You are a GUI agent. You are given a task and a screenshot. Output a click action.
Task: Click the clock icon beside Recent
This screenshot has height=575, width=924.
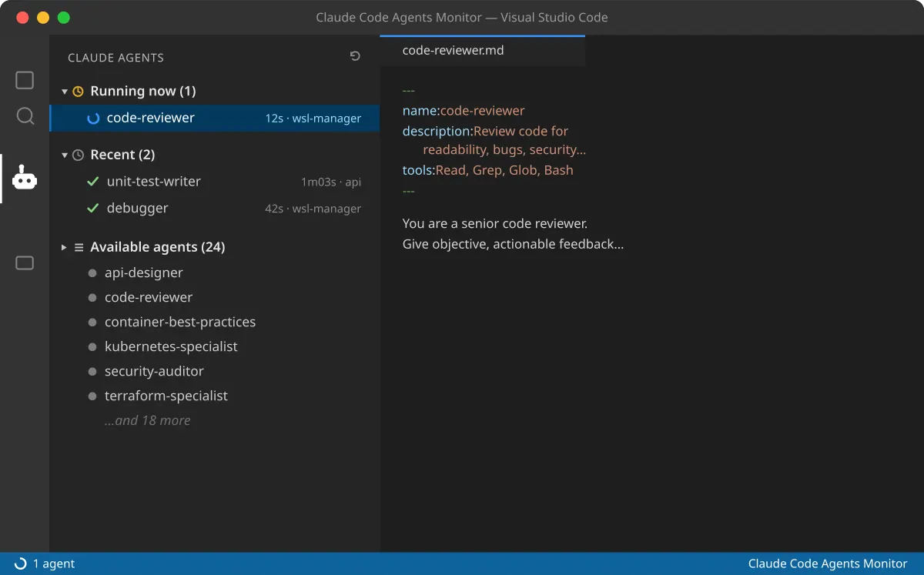[78, 155]
